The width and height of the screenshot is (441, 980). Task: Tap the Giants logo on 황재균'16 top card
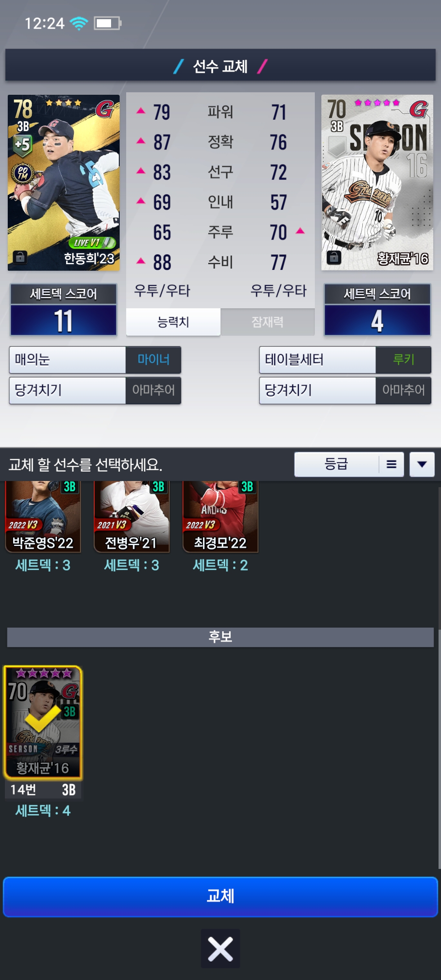(419, 109)
